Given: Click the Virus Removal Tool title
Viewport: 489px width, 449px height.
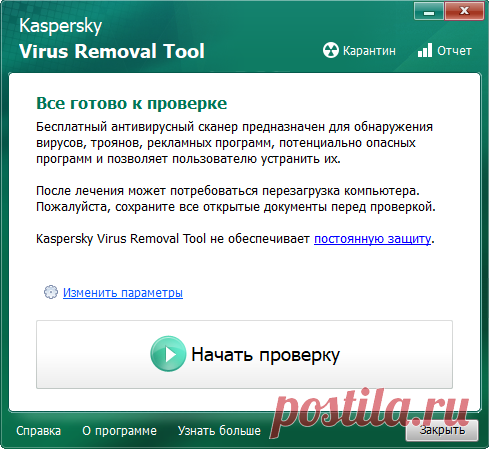Looking at the screenshot, I should (112, 51).
